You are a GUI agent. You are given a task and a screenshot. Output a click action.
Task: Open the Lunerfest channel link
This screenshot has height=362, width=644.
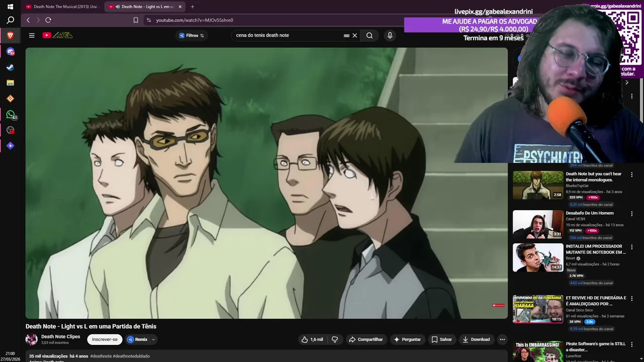[575, 355]
